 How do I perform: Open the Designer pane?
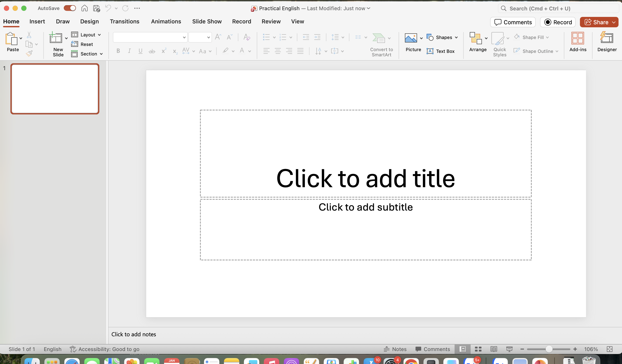[607, 42]
